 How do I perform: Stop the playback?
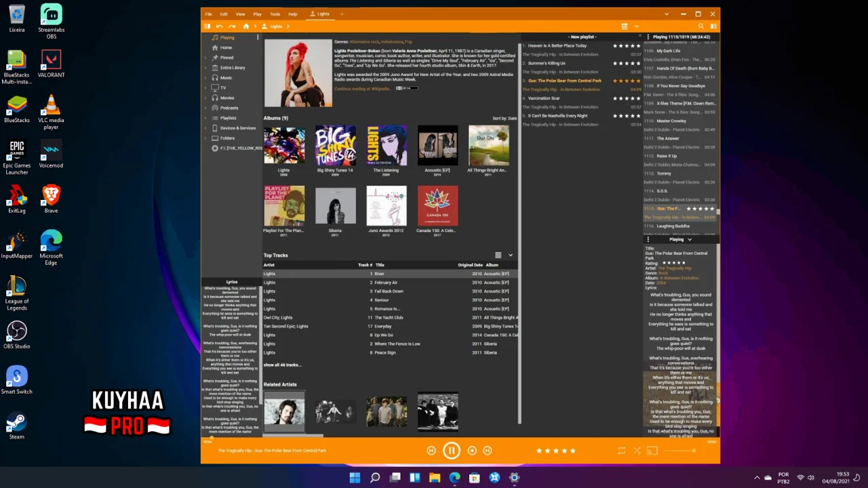(x=473, y=451)
